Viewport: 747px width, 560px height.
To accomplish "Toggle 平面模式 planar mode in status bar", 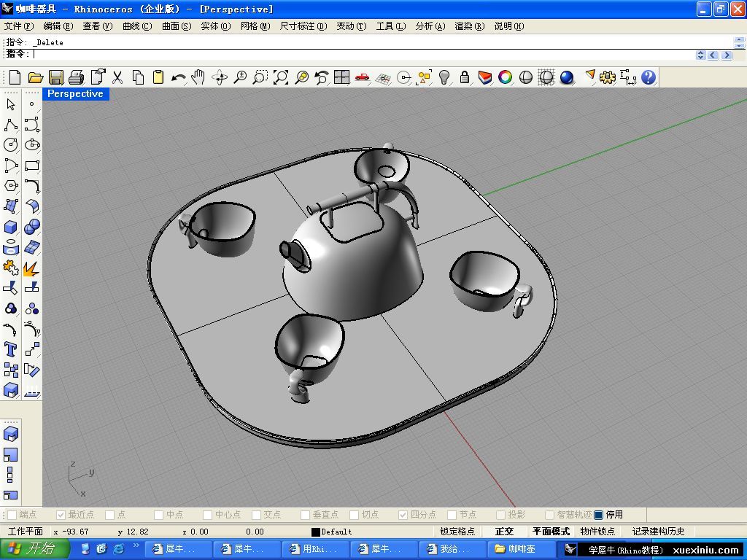I will (551, 532).
